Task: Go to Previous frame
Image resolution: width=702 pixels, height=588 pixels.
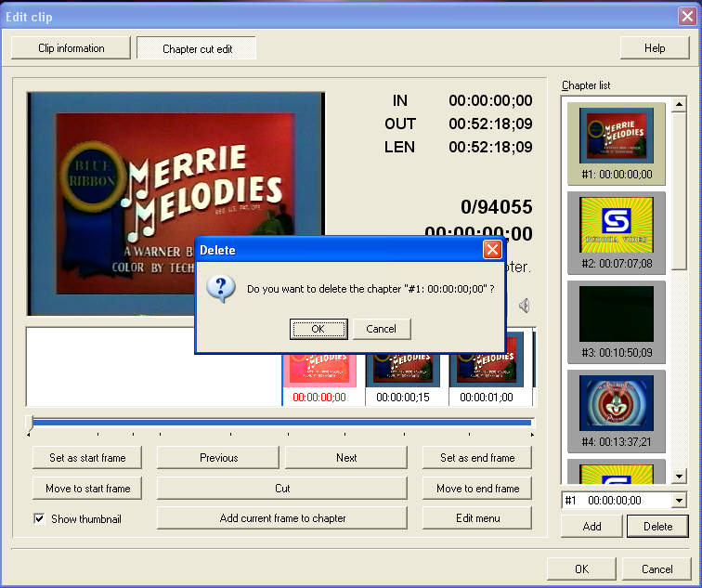Action: coord(218,458)
